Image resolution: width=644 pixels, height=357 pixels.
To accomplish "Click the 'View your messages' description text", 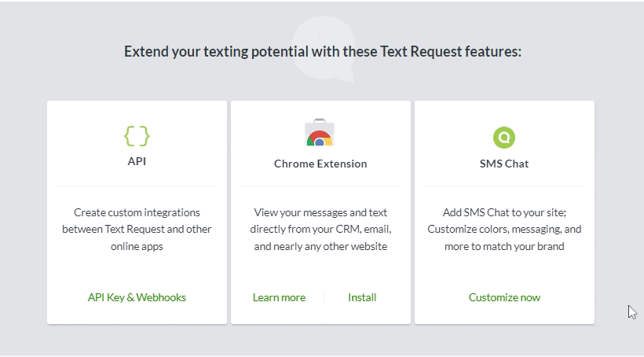I will 320,230.
